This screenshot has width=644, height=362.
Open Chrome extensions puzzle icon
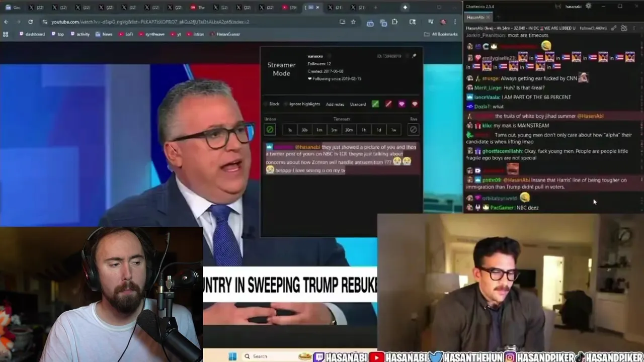(394, 22)
